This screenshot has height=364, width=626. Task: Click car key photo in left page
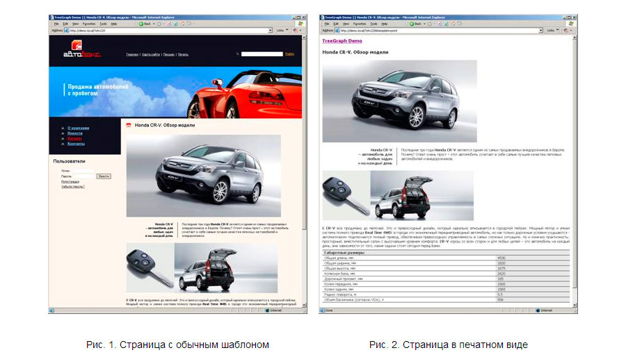[150, 268]
